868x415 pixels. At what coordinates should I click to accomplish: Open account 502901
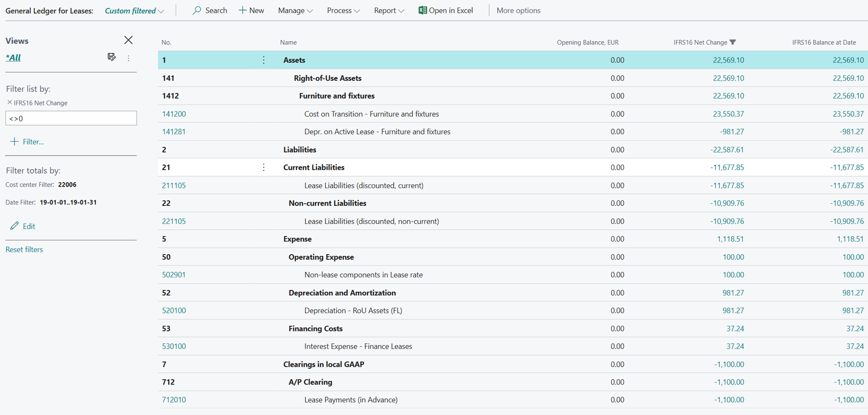174,275
